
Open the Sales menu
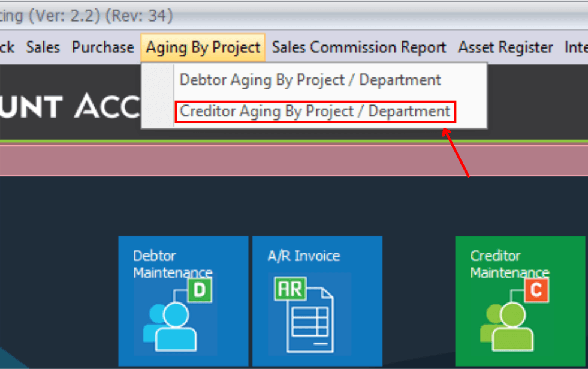(42, 47)
